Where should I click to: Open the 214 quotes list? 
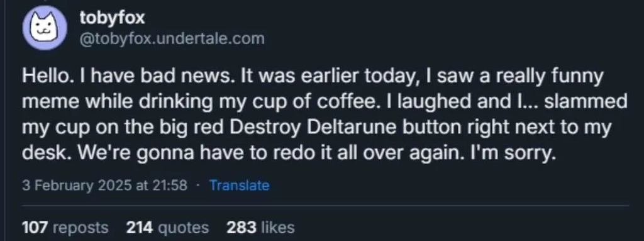point(167,227)
